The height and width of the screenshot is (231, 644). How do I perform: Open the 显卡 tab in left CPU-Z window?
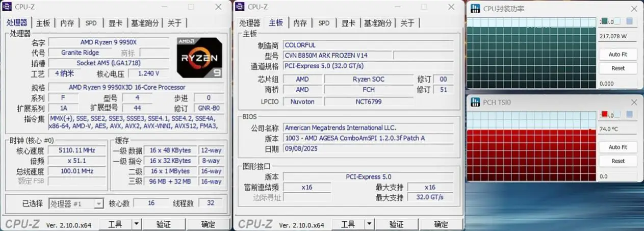coord(115,23)
